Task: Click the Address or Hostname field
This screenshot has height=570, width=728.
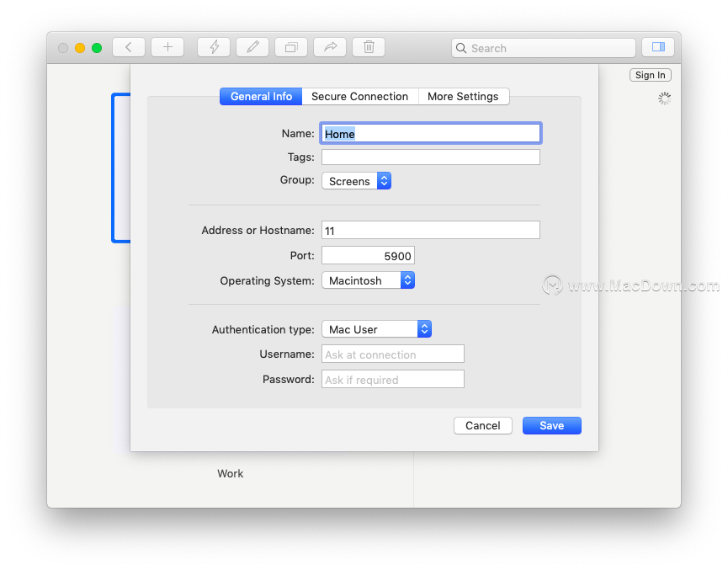Action: [431, 231]
